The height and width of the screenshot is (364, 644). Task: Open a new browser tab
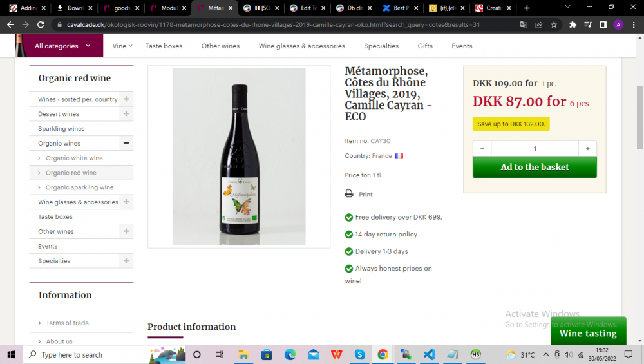527,8
